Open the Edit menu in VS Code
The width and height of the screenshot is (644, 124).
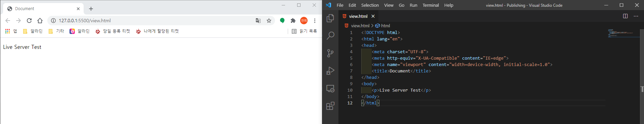tap(352, 5)
